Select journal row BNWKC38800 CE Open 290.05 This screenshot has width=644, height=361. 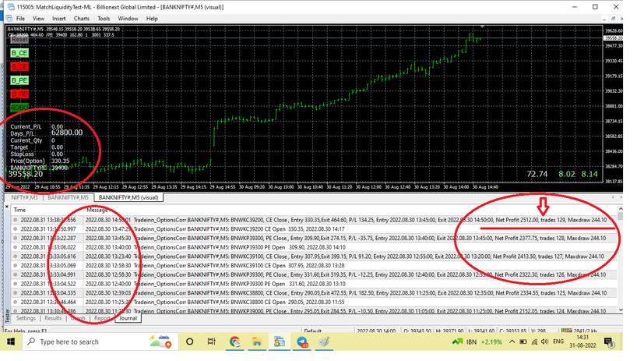[314, 303]
